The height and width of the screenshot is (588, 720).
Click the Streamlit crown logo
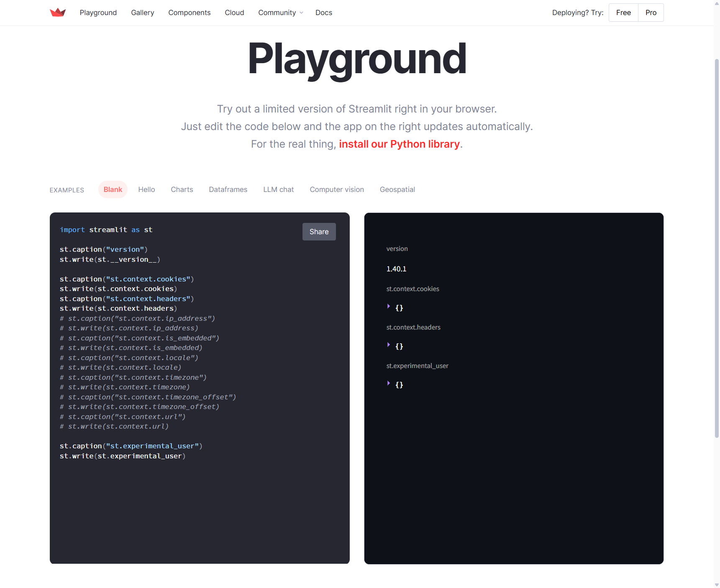click(x=58, y=12)
